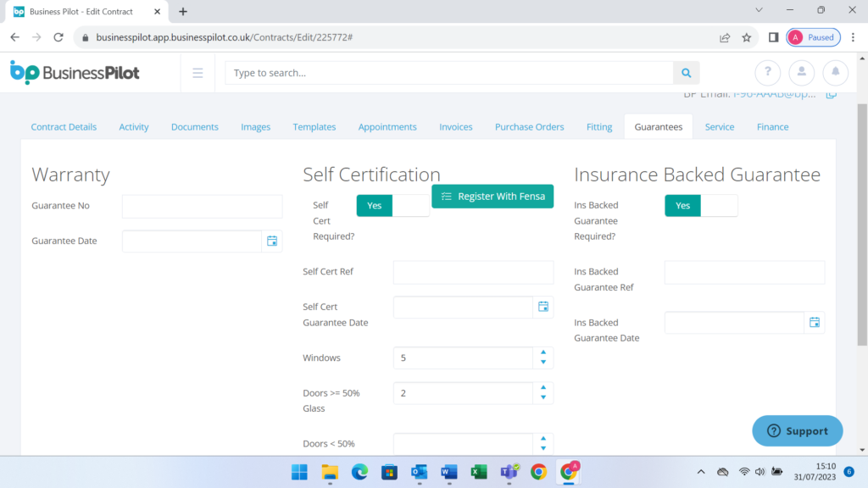Open volume tray icon
Screen dimensions: 868x488
[760, 472]
